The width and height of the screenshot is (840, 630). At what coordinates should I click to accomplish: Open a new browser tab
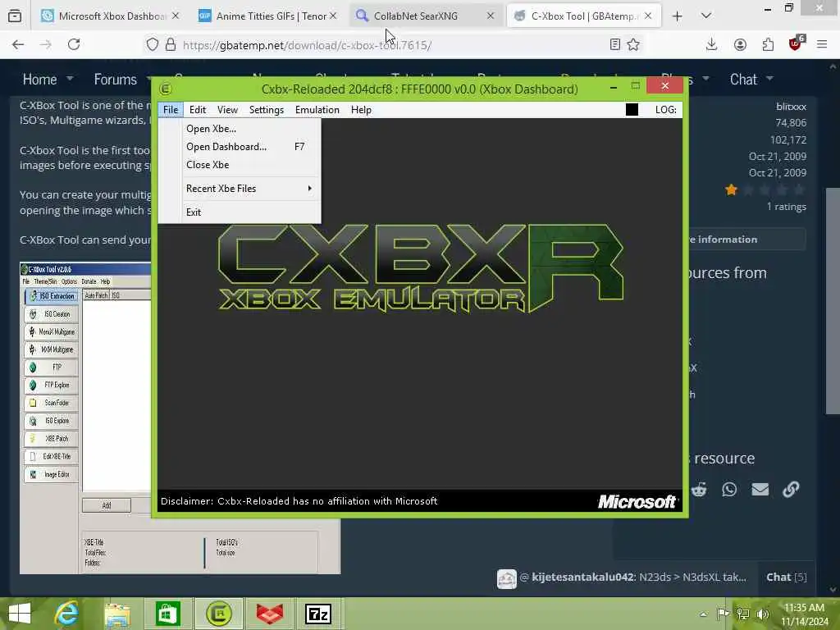(677, 16)
